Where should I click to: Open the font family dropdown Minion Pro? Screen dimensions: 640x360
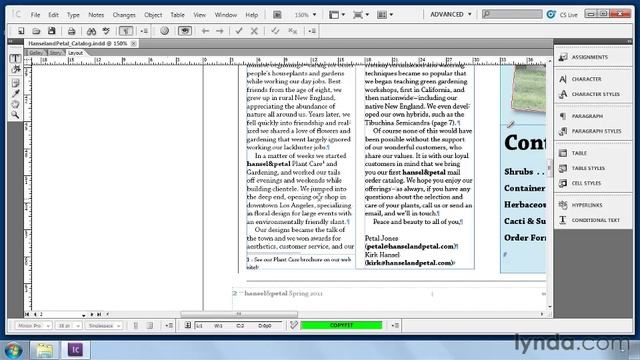[x=48, y=326]
